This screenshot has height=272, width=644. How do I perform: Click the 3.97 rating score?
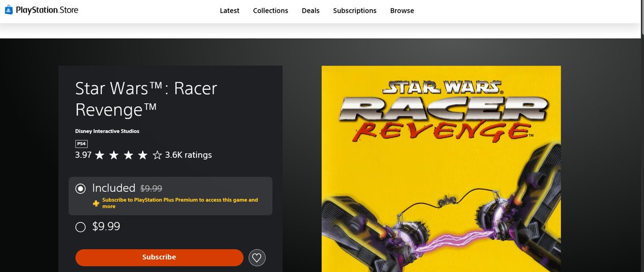(83, 155)
